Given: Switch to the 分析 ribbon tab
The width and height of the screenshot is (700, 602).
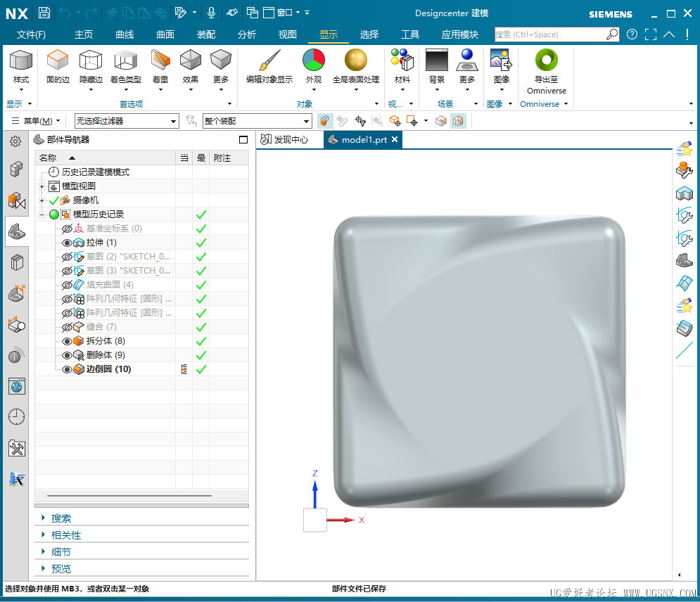Looking at the screenshot, I should pos(247,34).
